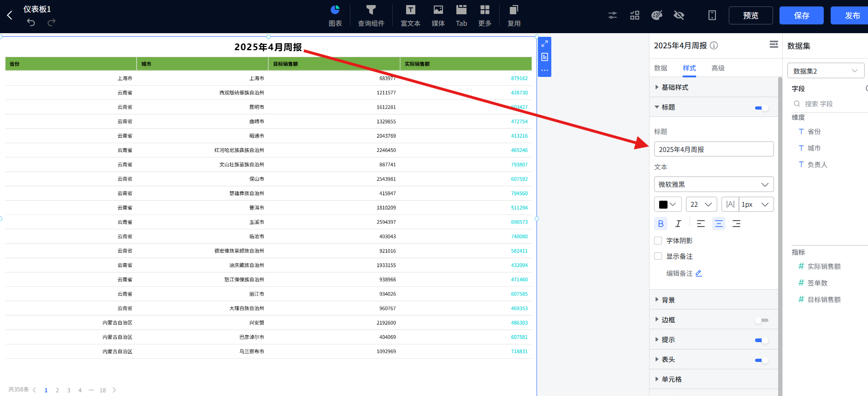Open the font size 22 dropdown
Viewport: 868px width, 396px height.
click(701, 204)
